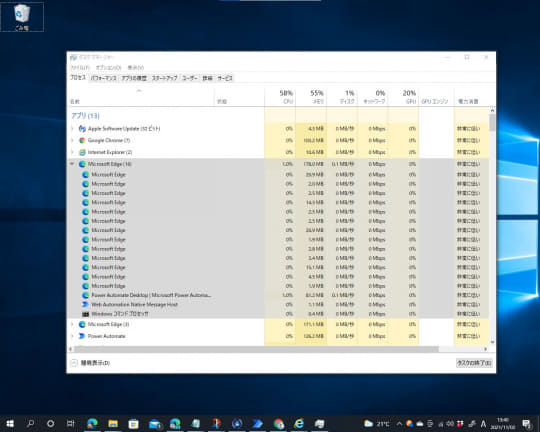This screenshot has height=432, width=540.
Task: Open the Windows Start menu
Action: (10, 423)
